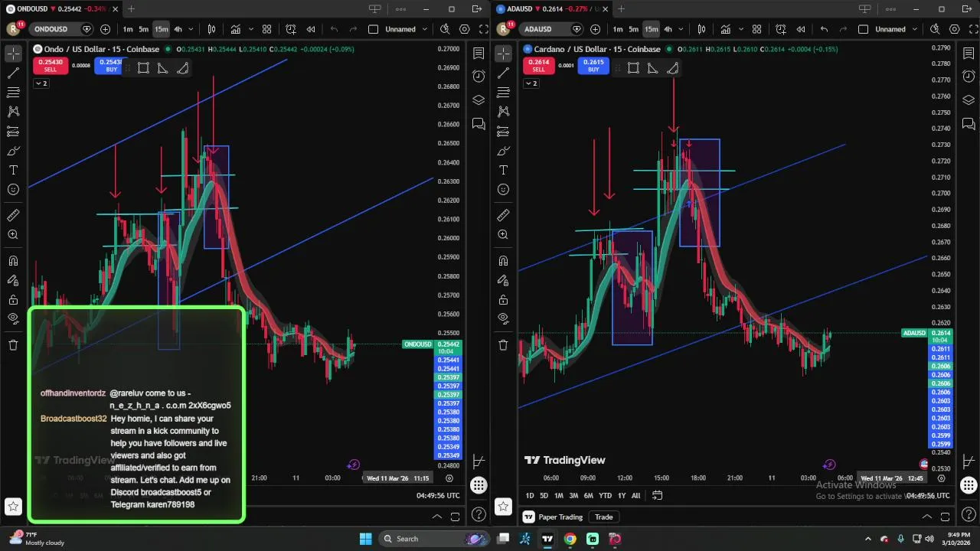The width and height of the screenshot is (980, 551).
Task: Switch to the ONDOUSD browser tab
Action: [x=60, y=9]
